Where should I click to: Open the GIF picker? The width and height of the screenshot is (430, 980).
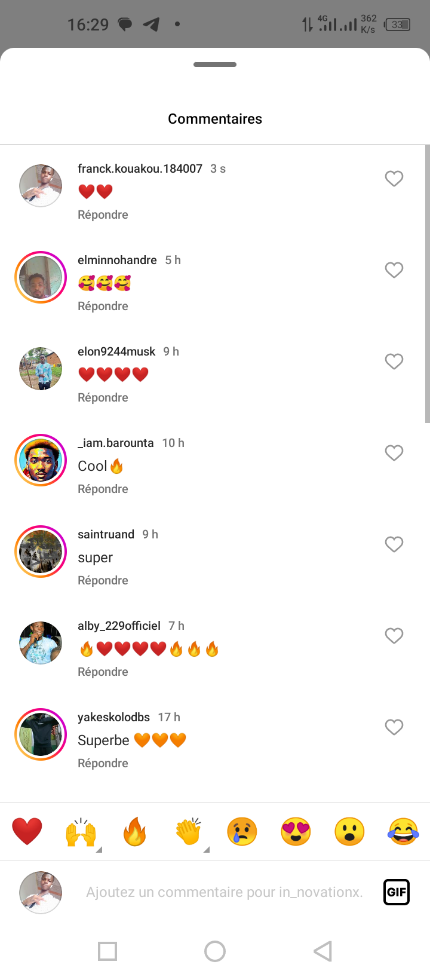coord(396,892)
